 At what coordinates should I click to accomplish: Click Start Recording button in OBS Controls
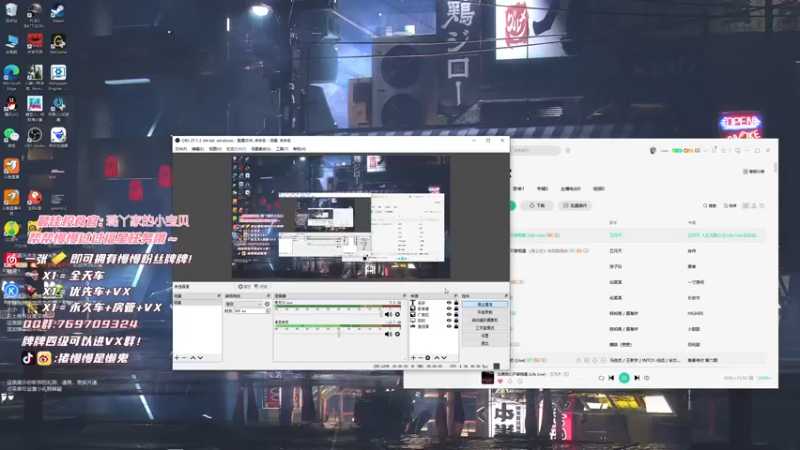click(x=485, y=312)
